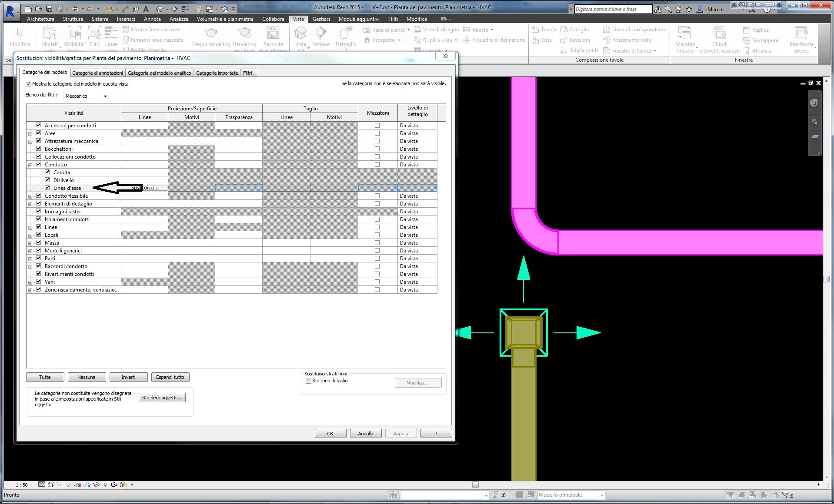Click the Annulla button

pyautogui.click(x=366, y=434)
